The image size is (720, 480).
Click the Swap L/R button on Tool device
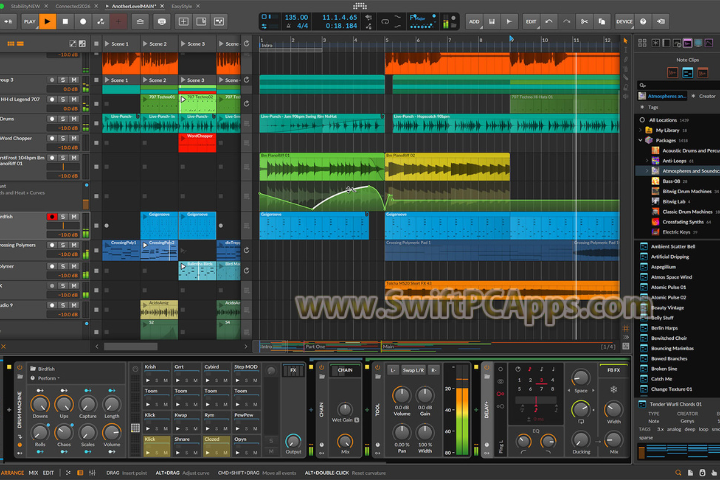coord(413,370)
